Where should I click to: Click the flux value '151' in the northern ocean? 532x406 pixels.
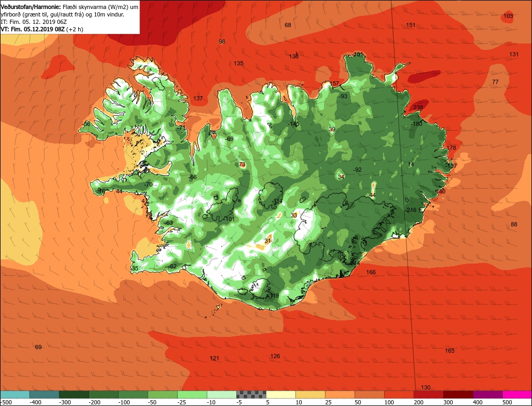click(x=411, y=25)
